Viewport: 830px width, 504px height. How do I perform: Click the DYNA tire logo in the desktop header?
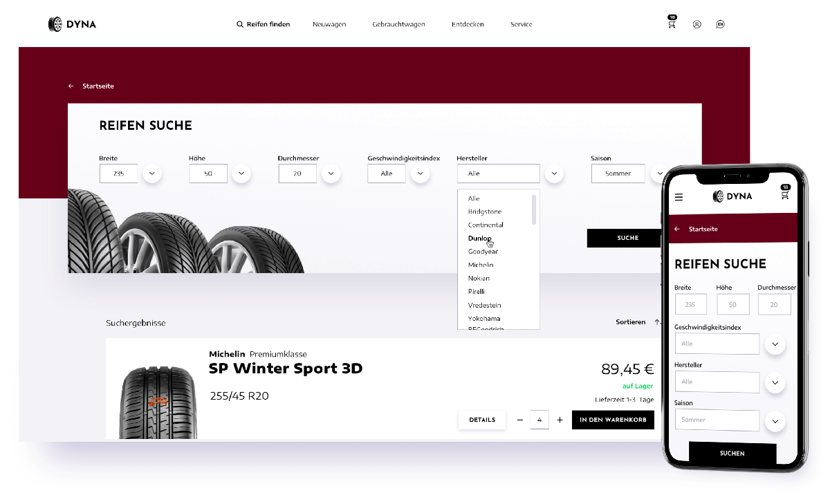pyautogui.click(x=72, y=24)
